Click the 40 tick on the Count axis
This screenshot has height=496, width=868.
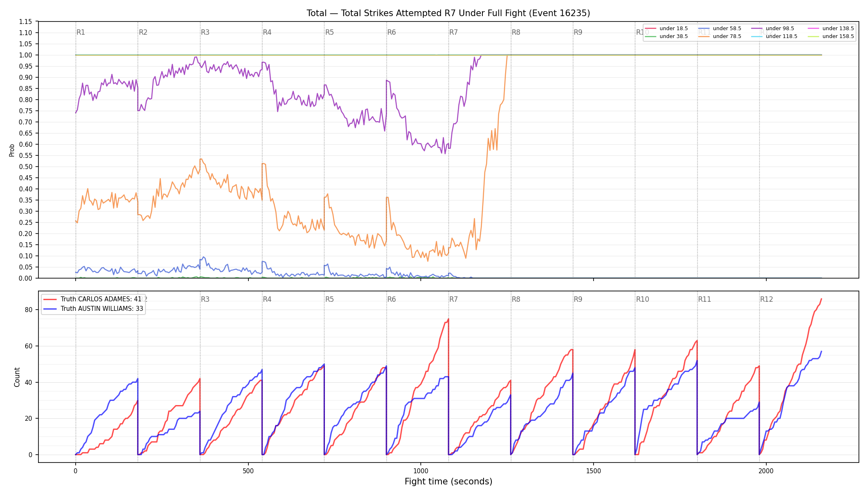click(29, 382)
